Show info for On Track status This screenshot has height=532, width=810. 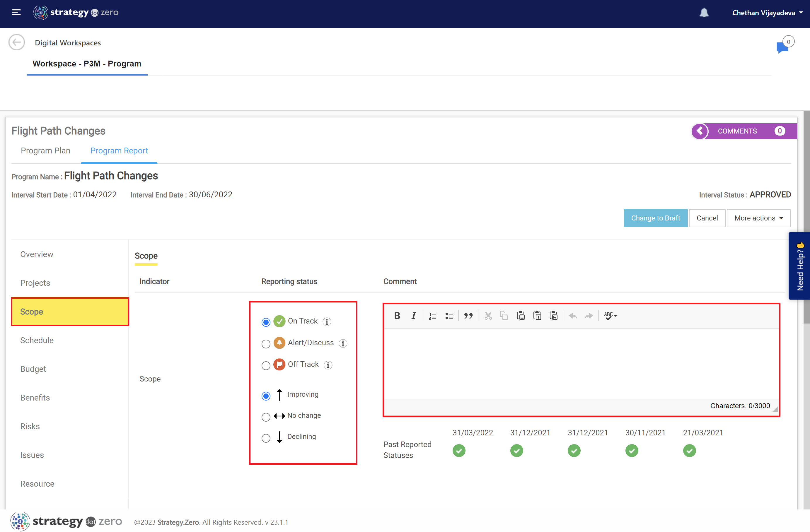point(327,321)
